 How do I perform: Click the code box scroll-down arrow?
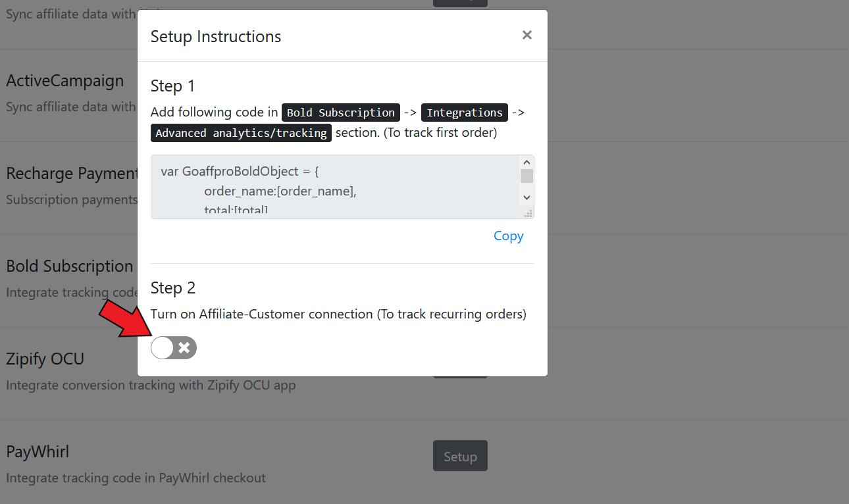point(527,197)
